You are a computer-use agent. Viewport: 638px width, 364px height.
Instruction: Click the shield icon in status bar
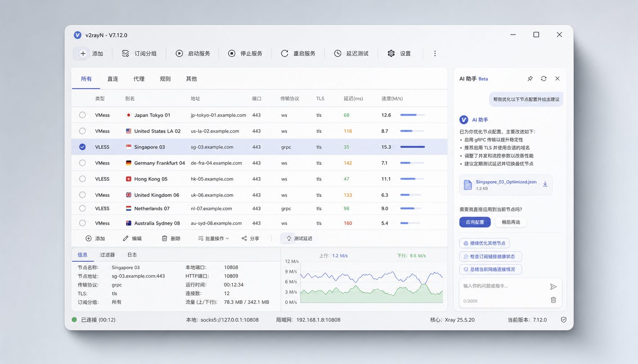pyautogui.click(x=564, y=320)
